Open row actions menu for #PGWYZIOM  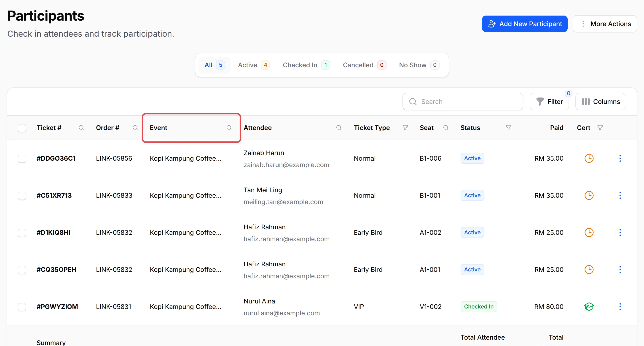click(620, 306)
